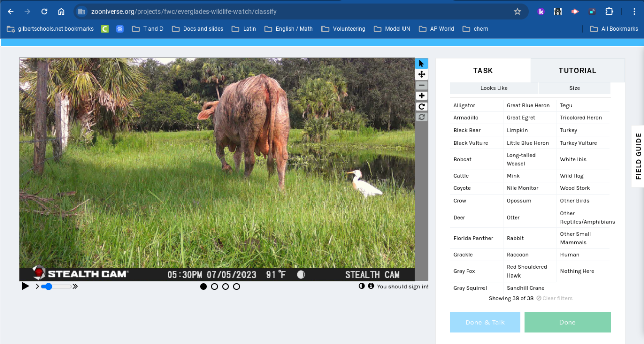The image size is (644, 344).
Task: Open the red video recorder extension
Action: click(x=575, y=11)
